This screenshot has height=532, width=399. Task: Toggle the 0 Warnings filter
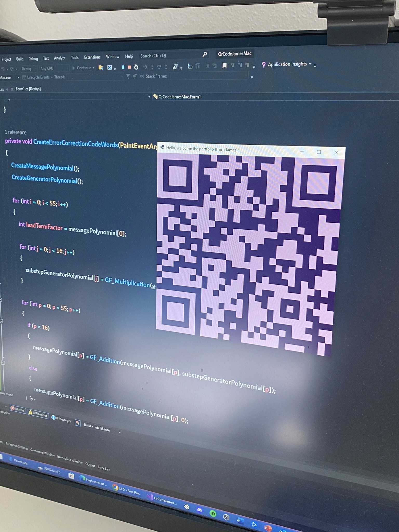point(38,414)
